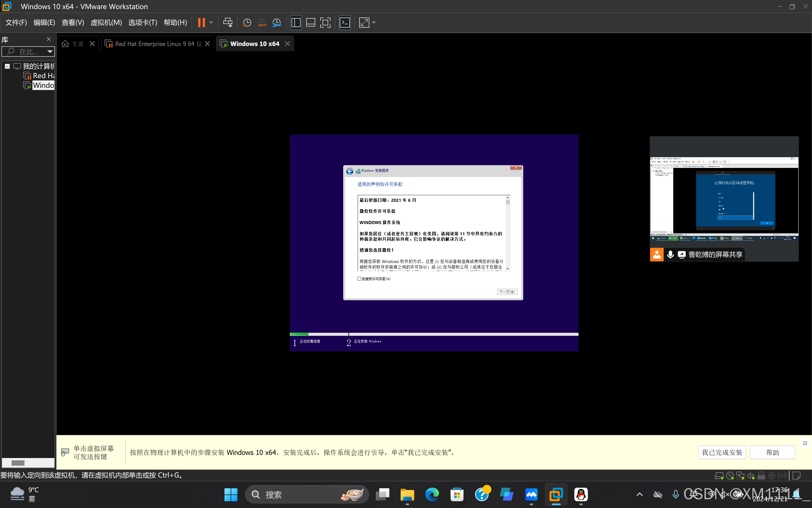Click the 下一页 button in Windows setup
This screenshot has height=508, width=812.
(x=507, y=292)
